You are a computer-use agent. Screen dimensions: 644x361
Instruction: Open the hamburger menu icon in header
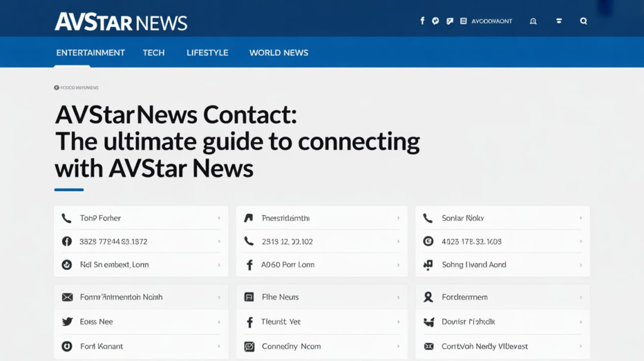(x=558, y=21)
